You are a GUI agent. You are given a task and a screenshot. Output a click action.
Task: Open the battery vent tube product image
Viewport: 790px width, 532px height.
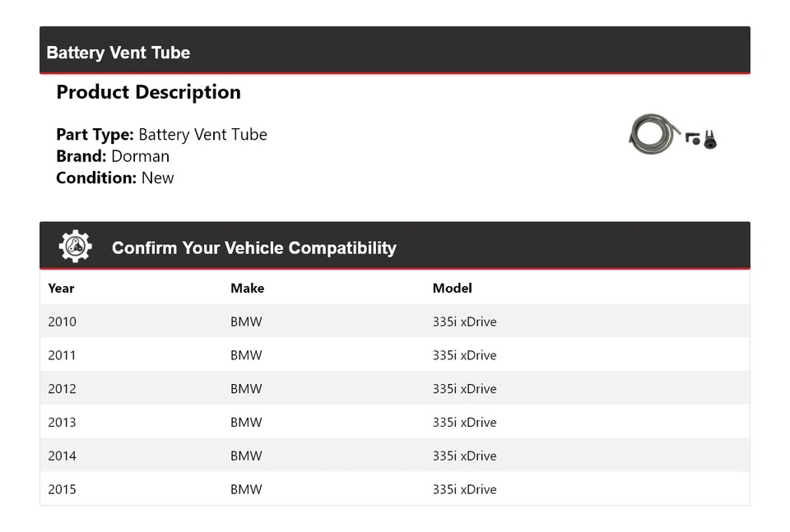pos(672,134)
